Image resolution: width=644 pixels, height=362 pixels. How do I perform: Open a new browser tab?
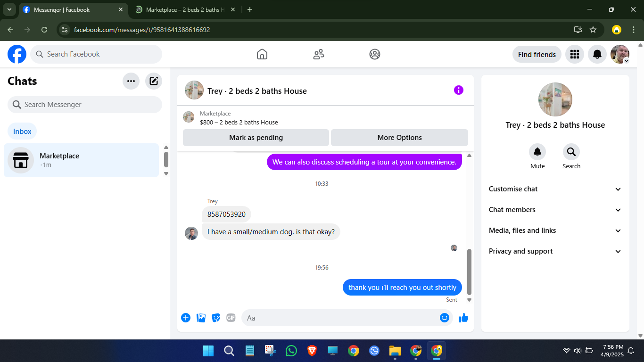pos(250,9)
